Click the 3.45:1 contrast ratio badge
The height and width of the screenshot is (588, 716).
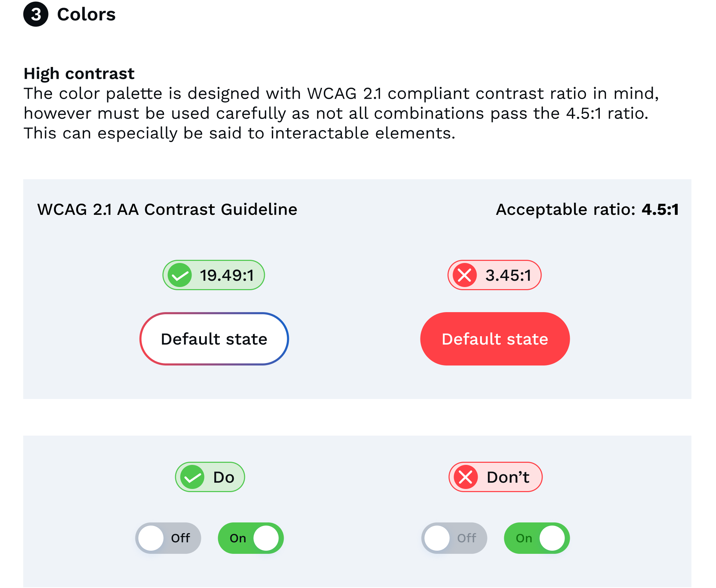click(494, 275)
